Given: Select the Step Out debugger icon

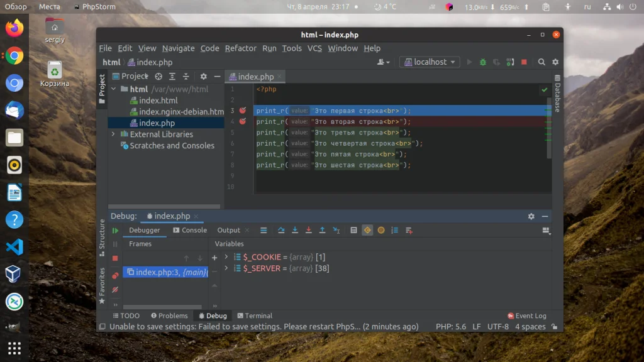Looking at the screenshot, I should click(323, 230).
